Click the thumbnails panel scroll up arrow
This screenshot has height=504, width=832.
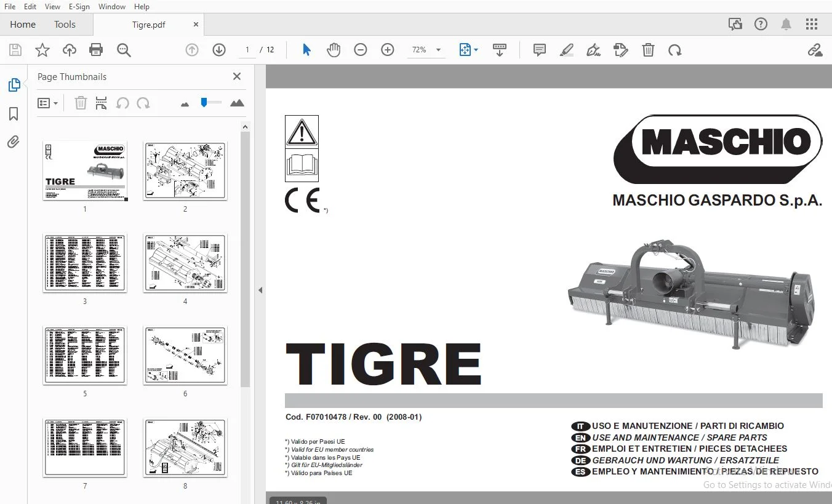click(245, 127)
